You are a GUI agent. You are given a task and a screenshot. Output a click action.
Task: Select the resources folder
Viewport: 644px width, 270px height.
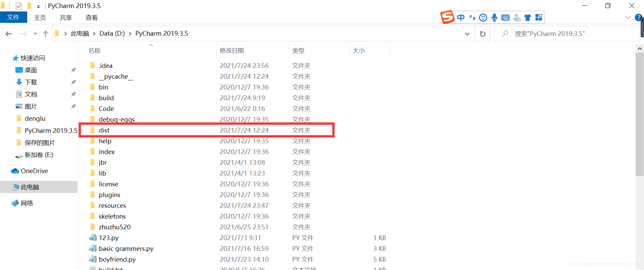click(112, 205)
